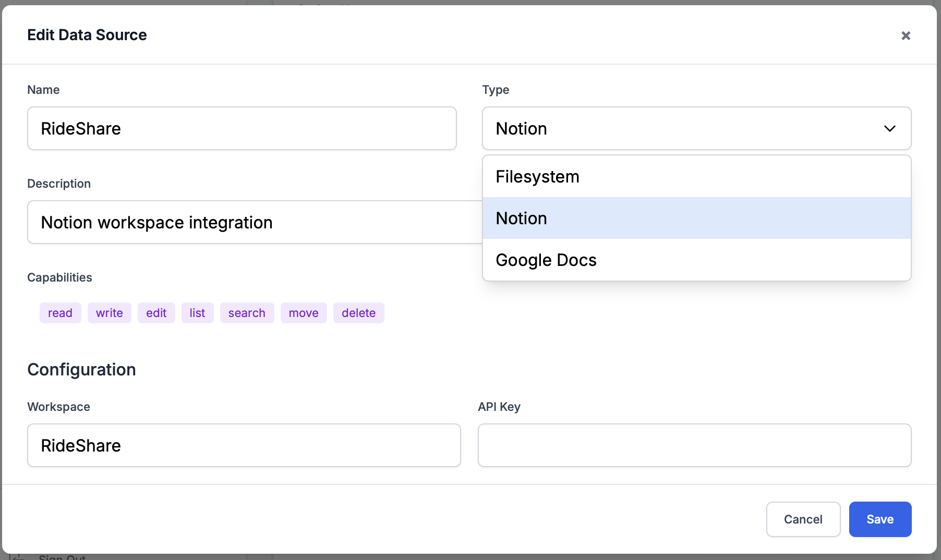The width and height of the screenshot is (941, 560).
Task: Click the Workspace configuration field
Action: tap(244, 445)
